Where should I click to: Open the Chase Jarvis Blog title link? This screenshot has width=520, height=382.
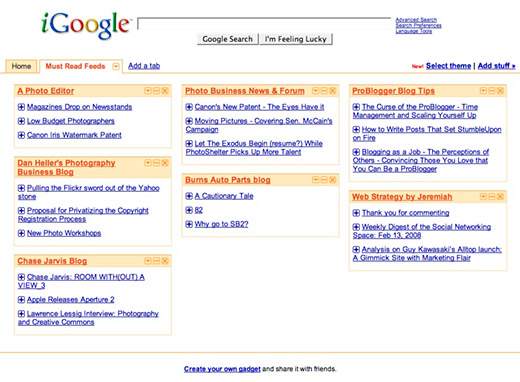coord(52,261)
